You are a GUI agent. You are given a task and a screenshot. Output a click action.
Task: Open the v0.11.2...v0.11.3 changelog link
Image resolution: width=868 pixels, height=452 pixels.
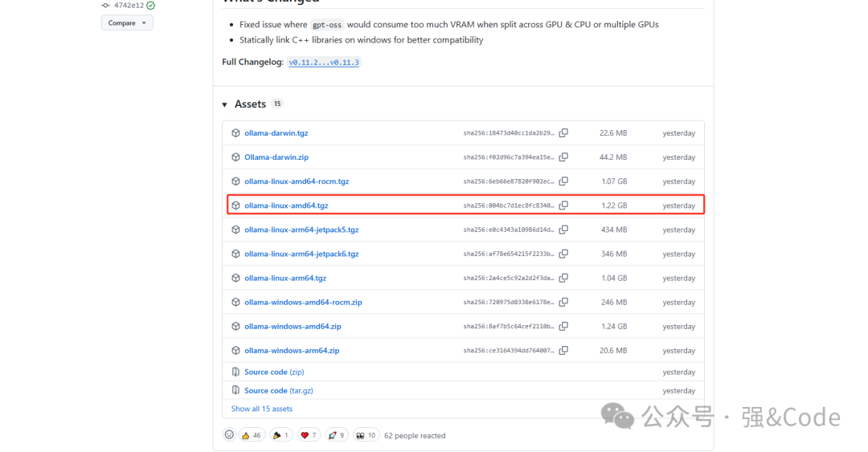click(324, 63)
